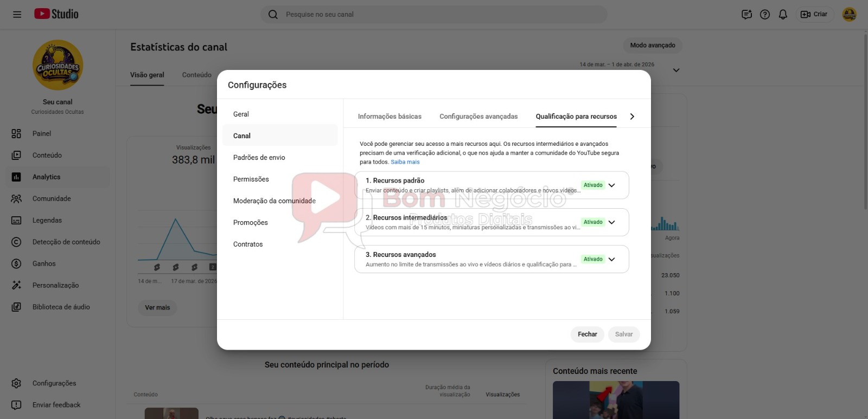Click the Modo avançado button

click(x=653, y=46)
